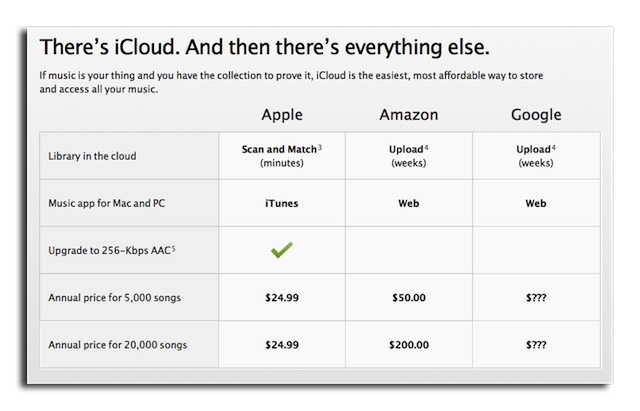Click the Amazon column header
Viewport: 640px width, 411px height.
408,115
